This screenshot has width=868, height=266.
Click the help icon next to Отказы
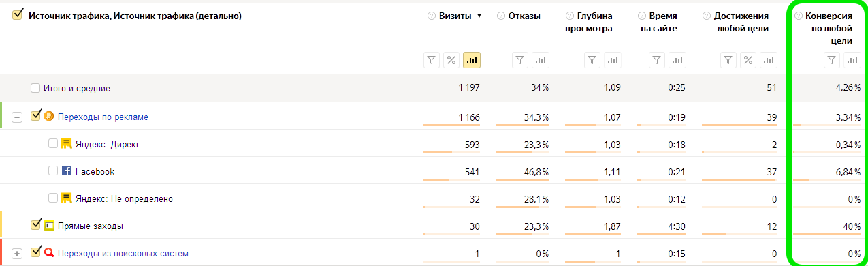501,16
